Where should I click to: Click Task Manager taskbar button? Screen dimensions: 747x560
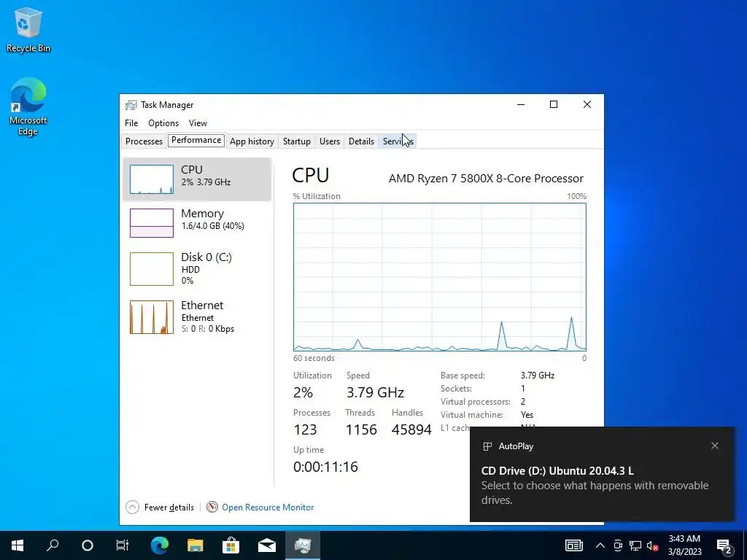click(303, 545)
